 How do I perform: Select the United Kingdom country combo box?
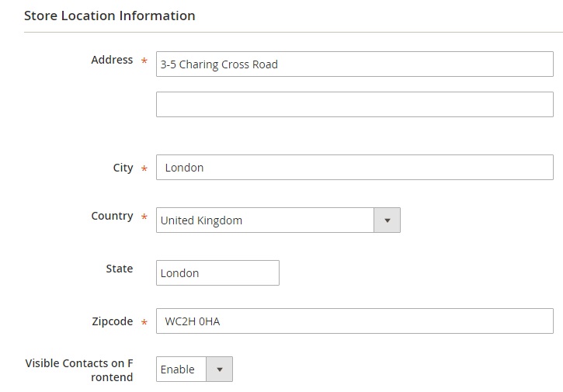click(278, 220)
